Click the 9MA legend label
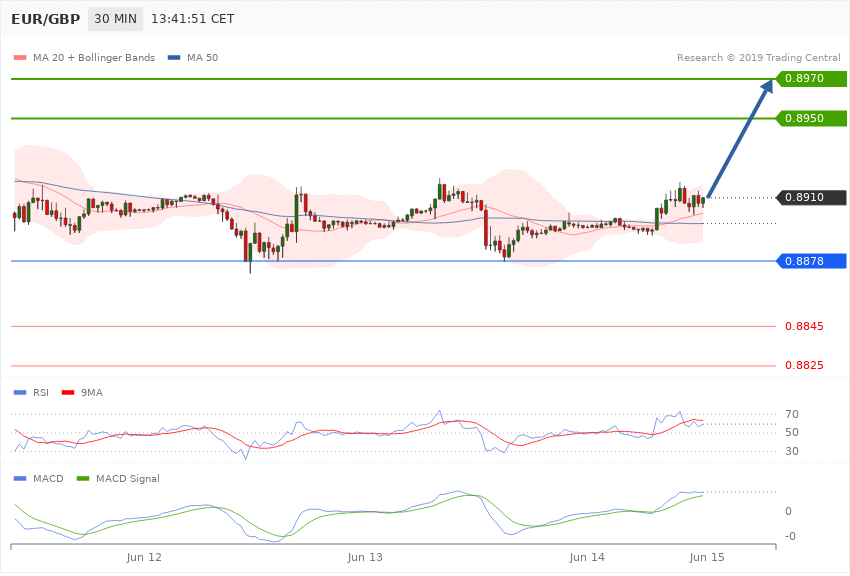Viewport: 850px width, 576px height. [92, 392]
